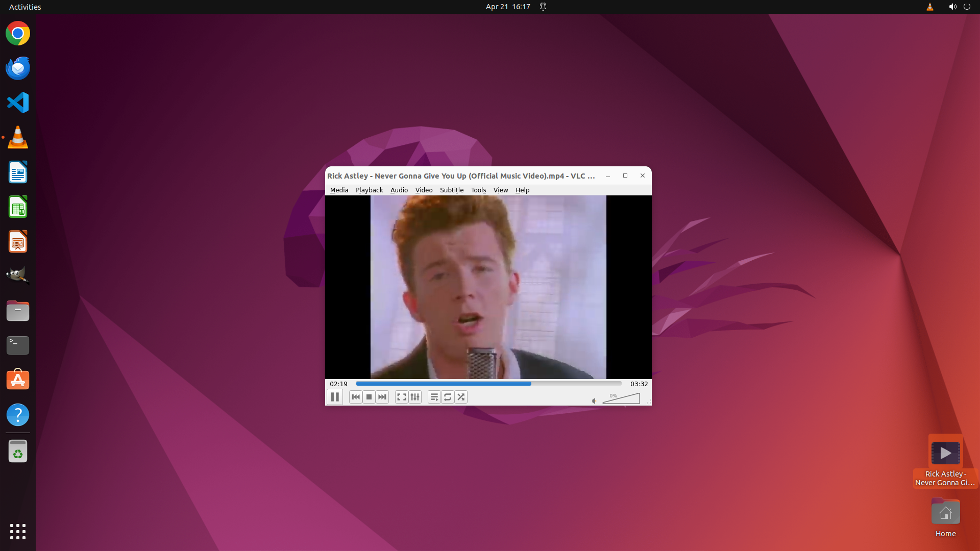This screenshot has width=980, height=551.
Task: Stop the video playback
Action: pos(369,397)
